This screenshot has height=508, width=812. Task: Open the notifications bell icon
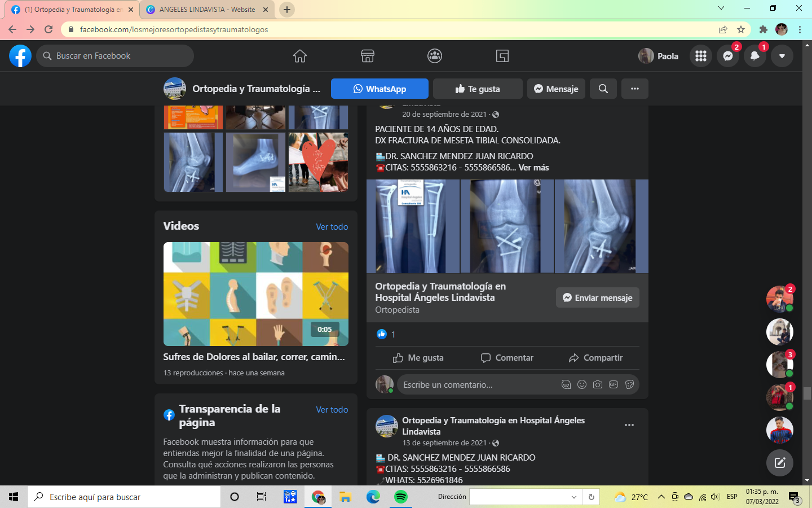(755, 56)
